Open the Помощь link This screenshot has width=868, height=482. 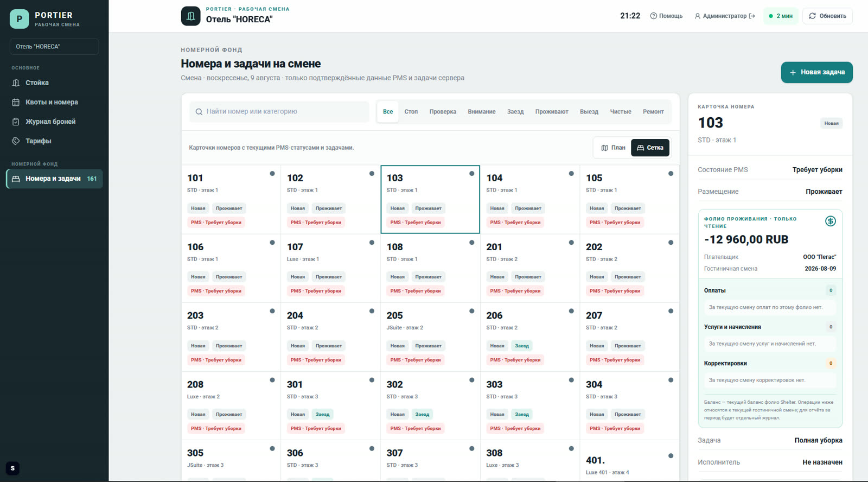point(666,16)
